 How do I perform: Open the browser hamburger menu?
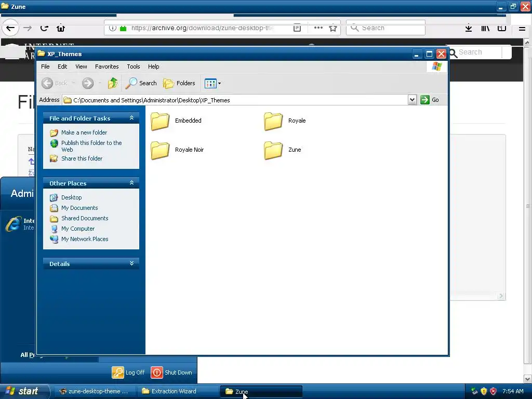click(x=522, y=29)
